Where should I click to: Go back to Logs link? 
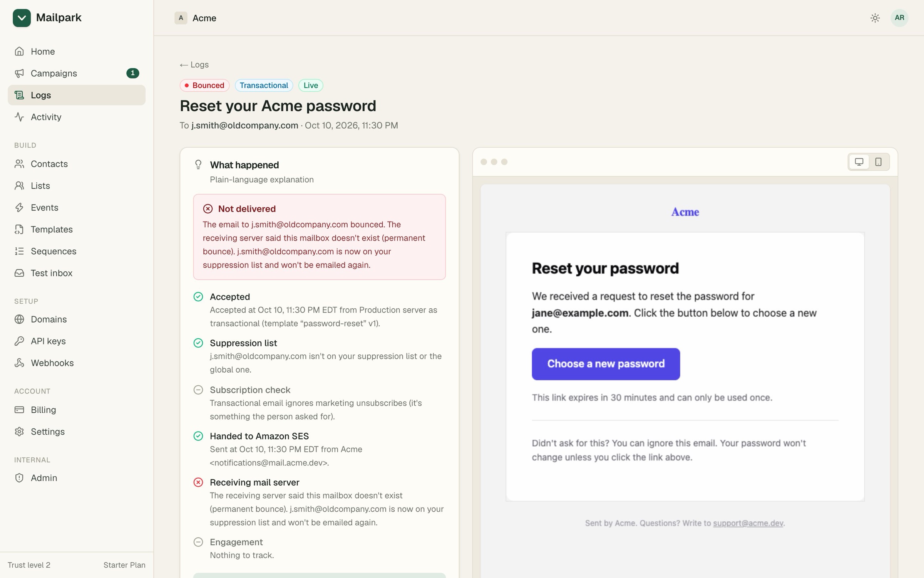click(194, 65)
